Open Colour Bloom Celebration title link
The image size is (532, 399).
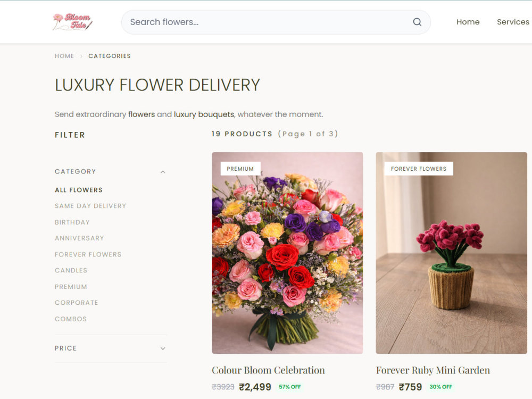coord(268,370)
